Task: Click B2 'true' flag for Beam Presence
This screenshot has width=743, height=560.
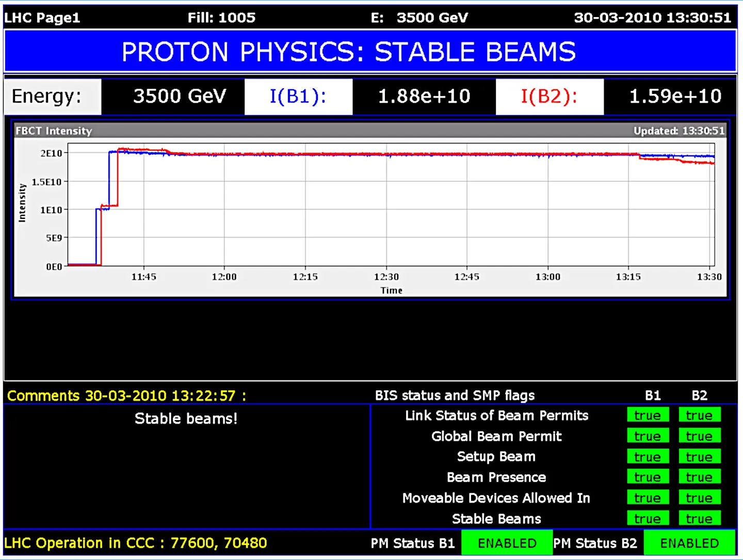Action: (x=699, y=476)
